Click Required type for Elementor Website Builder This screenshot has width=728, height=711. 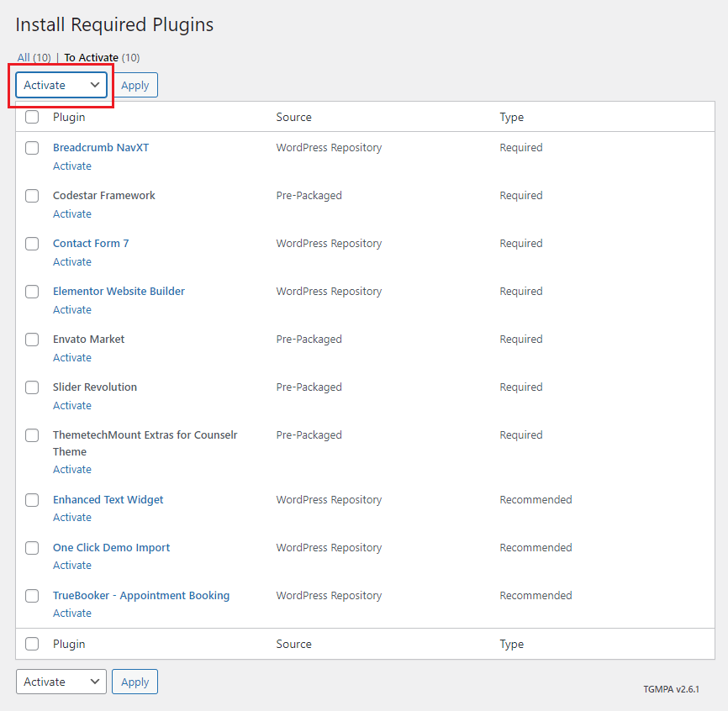click(x=521, y=292)
